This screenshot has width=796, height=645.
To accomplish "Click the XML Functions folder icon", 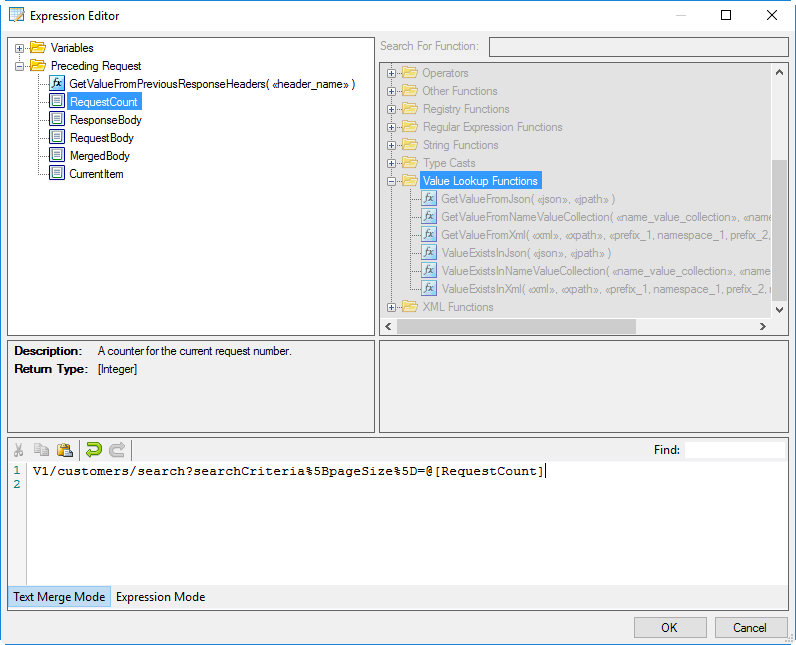I will [410, 306].
